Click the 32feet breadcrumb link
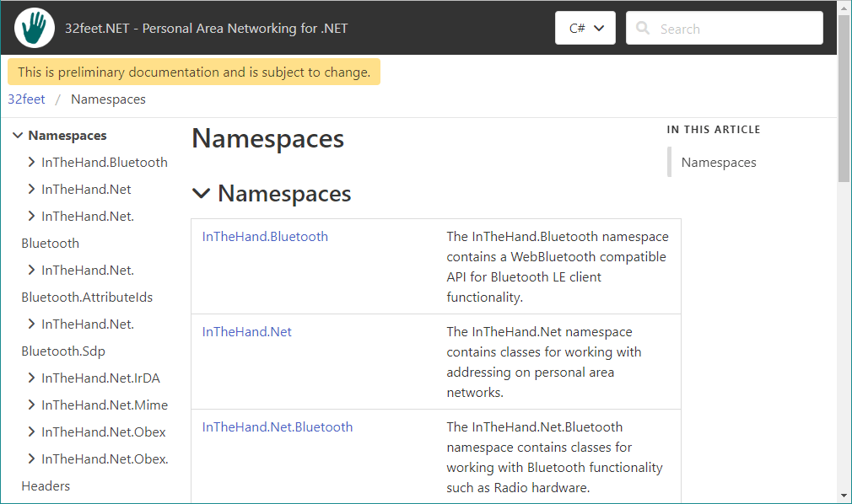Screen dimensions: 852x504 pos(26,99)
